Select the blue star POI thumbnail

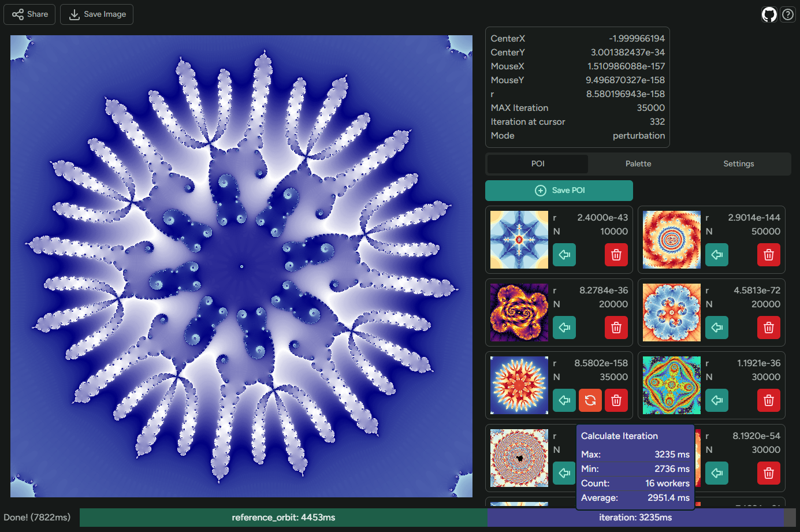[519, 240]
